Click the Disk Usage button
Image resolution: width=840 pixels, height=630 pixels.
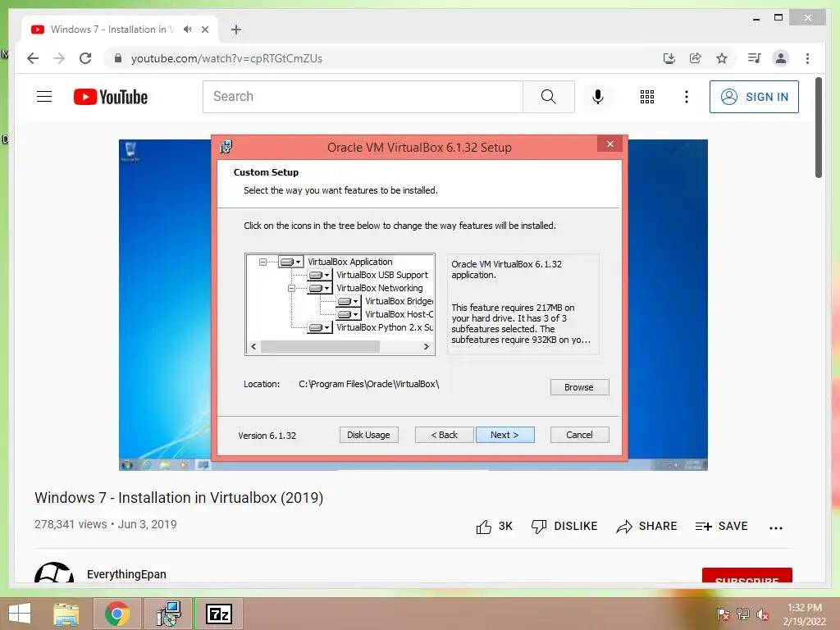(x=368, y=435)
